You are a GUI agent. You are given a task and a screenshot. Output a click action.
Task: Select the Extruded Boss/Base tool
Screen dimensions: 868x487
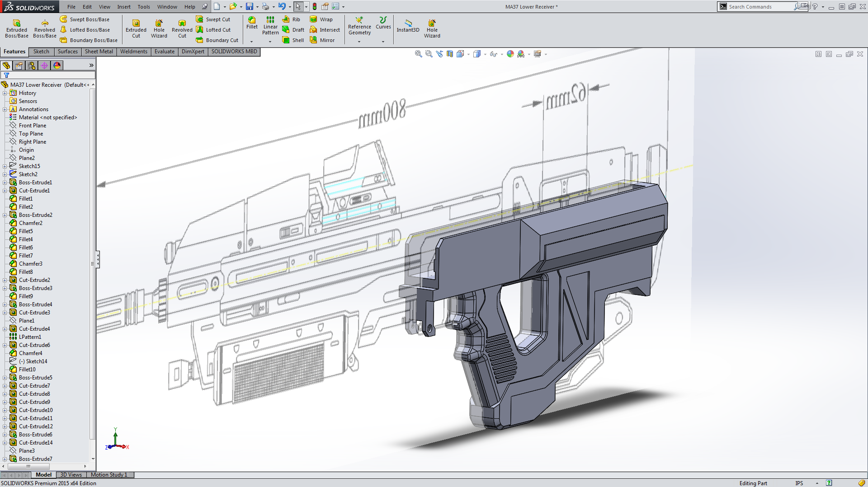tap(17, 28)
